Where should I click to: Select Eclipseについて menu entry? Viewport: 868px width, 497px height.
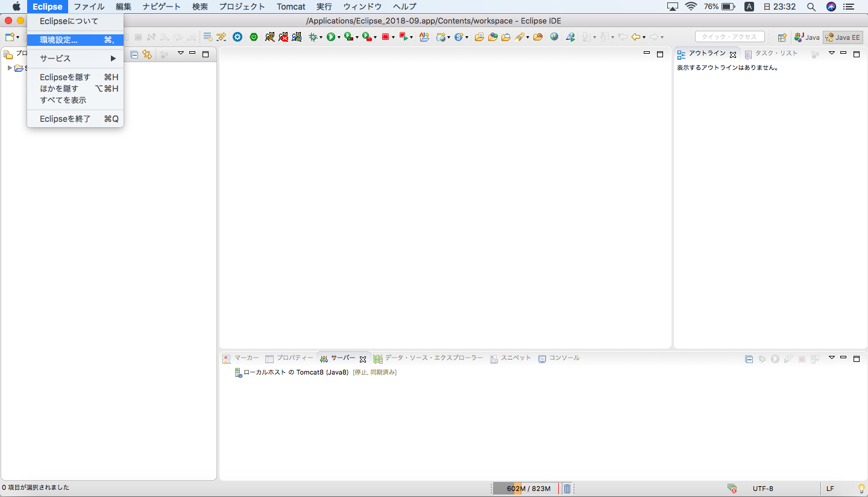point(75,21)
